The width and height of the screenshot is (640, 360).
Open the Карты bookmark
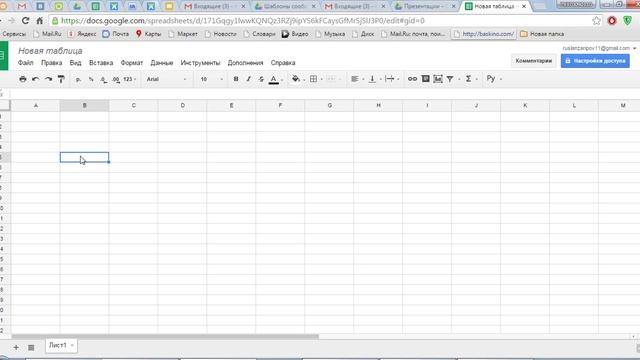pyautogui.click(x=149, y=34)
